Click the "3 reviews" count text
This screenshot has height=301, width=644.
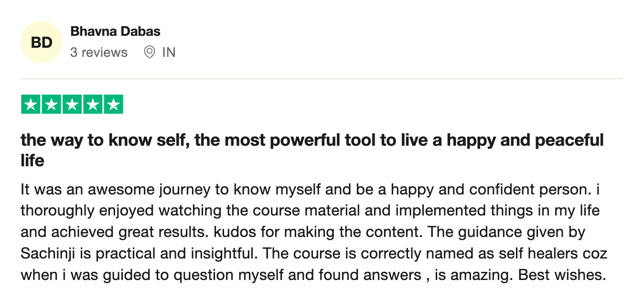pyautogui.click(x=99, y=52)
